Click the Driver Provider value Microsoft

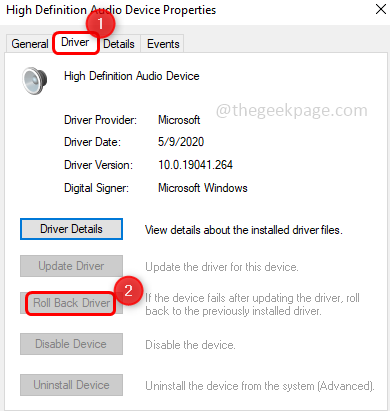tap(179, 120)
